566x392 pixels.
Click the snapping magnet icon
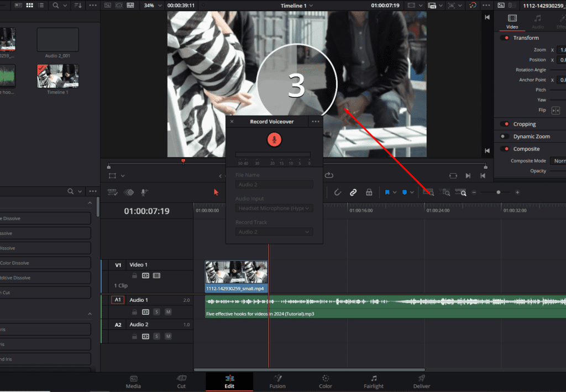[x=338, y=192]
